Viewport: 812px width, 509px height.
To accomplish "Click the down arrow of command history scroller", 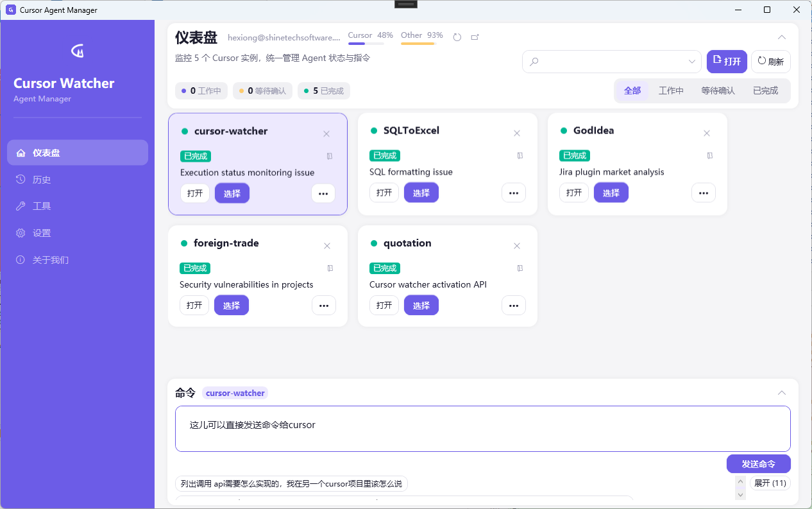I will coord(741,494).
